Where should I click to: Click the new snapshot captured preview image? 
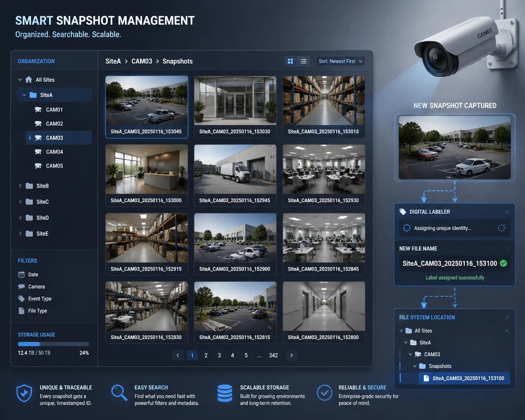point(455,147)
